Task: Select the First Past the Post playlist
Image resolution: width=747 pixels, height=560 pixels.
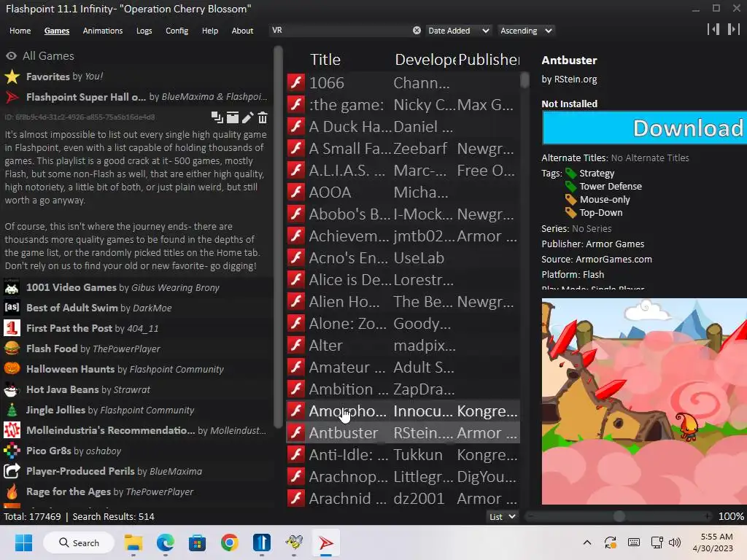Action: (136, 328)
